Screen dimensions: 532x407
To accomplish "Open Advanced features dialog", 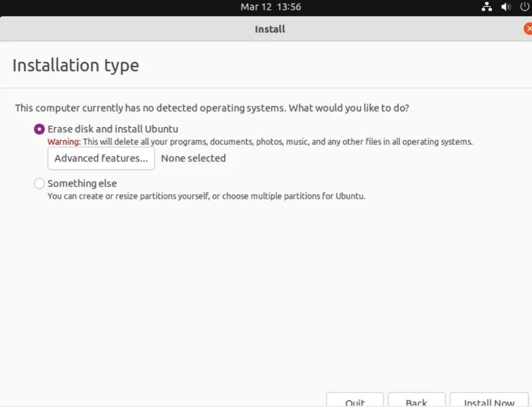I will point(101,158).
